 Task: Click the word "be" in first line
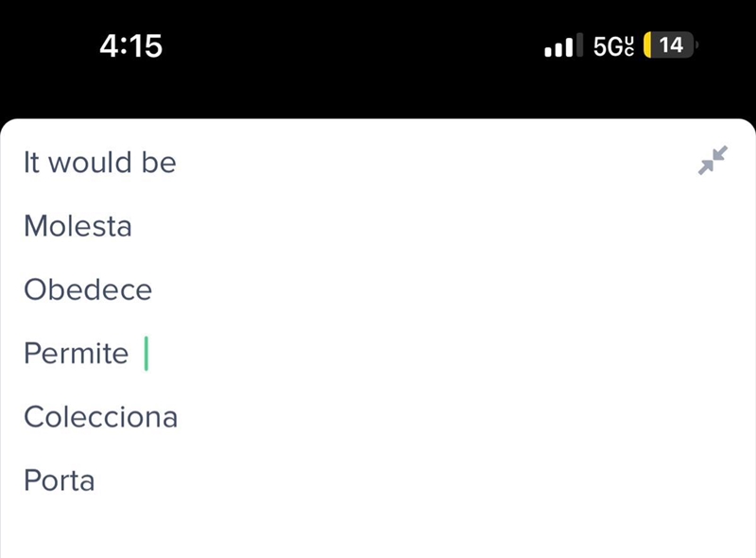(159, 162)
